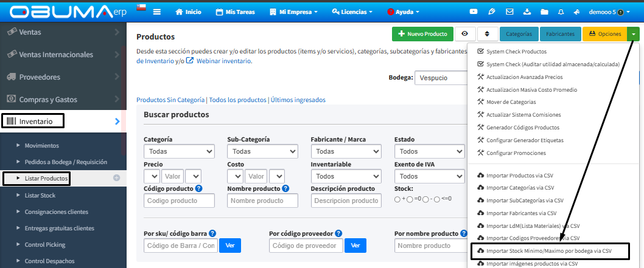
Task: Open the Fabricante / Marca dropdown
Action: [x=346, y=151]
